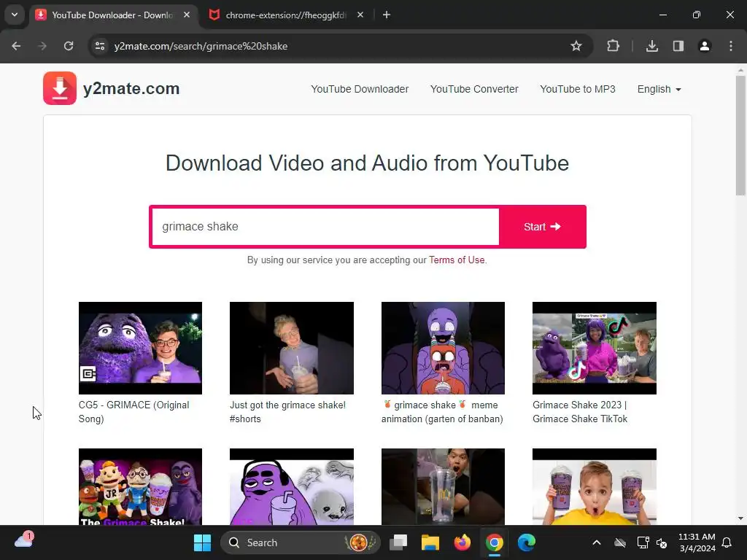Open a new browser tab

(x=387, y=15)
